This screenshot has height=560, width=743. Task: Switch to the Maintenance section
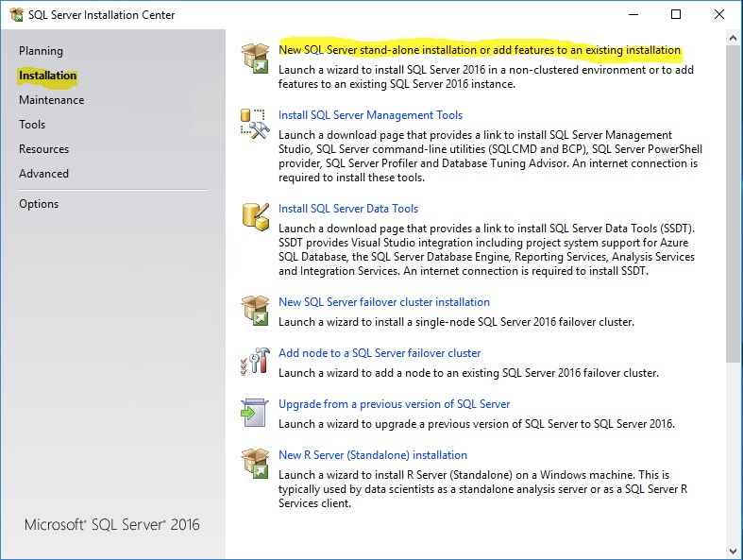[52, 100]
